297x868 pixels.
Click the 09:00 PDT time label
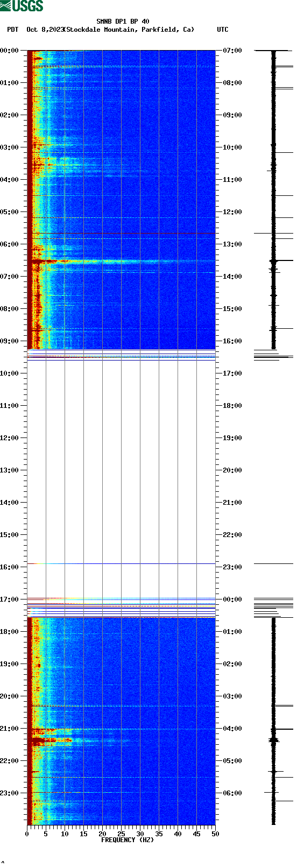click(x=10, y=341)
